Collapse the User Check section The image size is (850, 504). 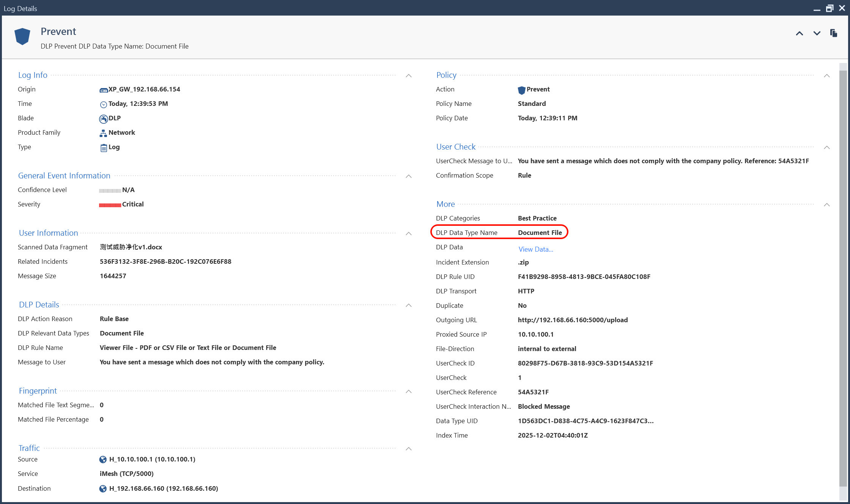827,147
